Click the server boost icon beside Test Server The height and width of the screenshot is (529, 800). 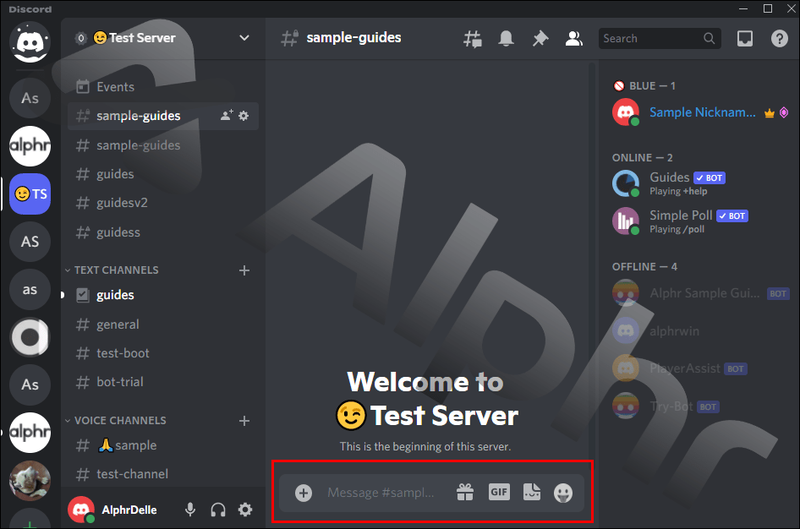coord(81,38)
